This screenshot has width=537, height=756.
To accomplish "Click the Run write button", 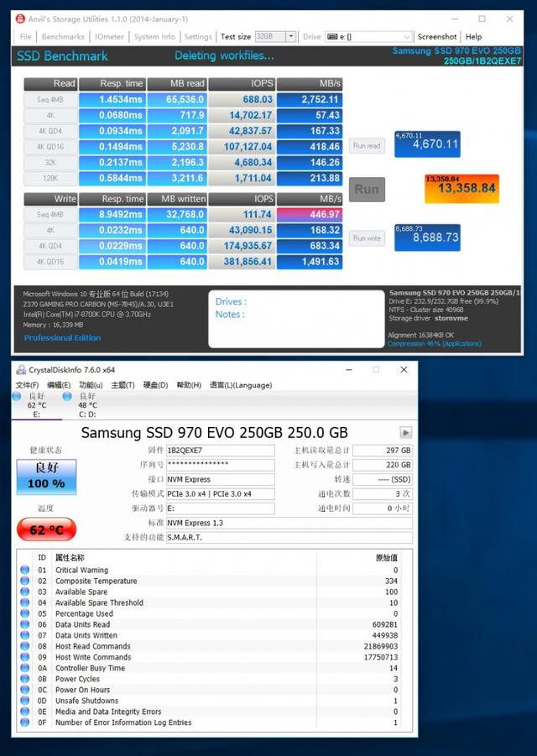I will coord(367,238).
